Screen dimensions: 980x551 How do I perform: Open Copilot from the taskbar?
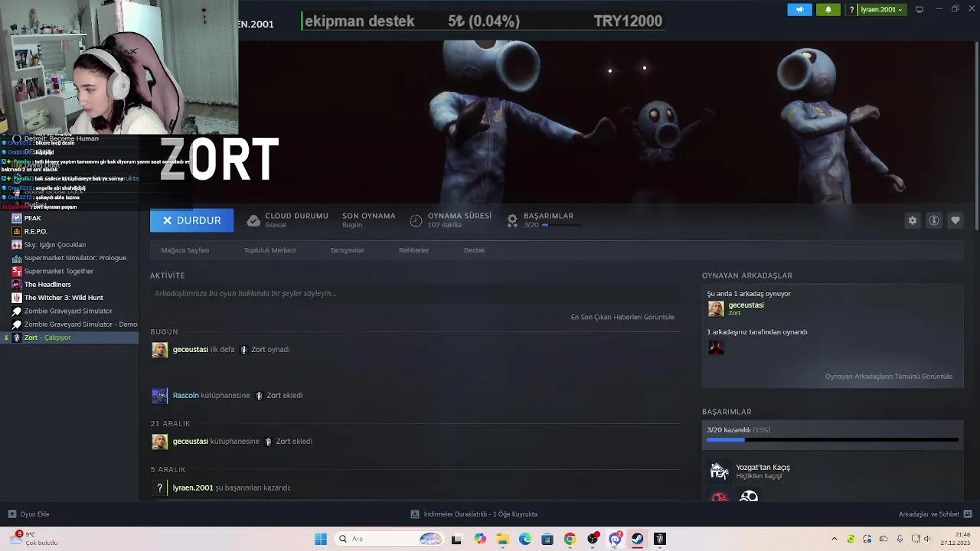480,539
